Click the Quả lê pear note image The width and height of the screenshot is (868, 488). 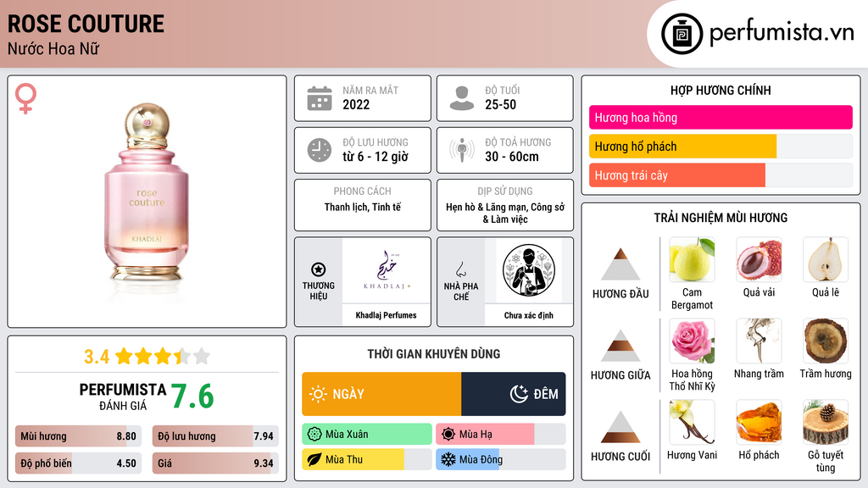[826, 259]
